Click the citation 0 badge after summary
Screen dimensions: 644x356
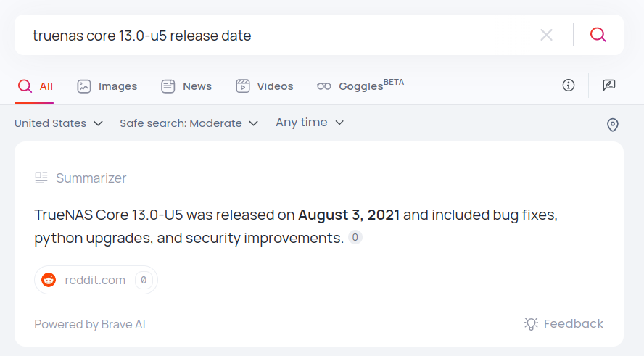pyautogui.click(x=355, y=237)
